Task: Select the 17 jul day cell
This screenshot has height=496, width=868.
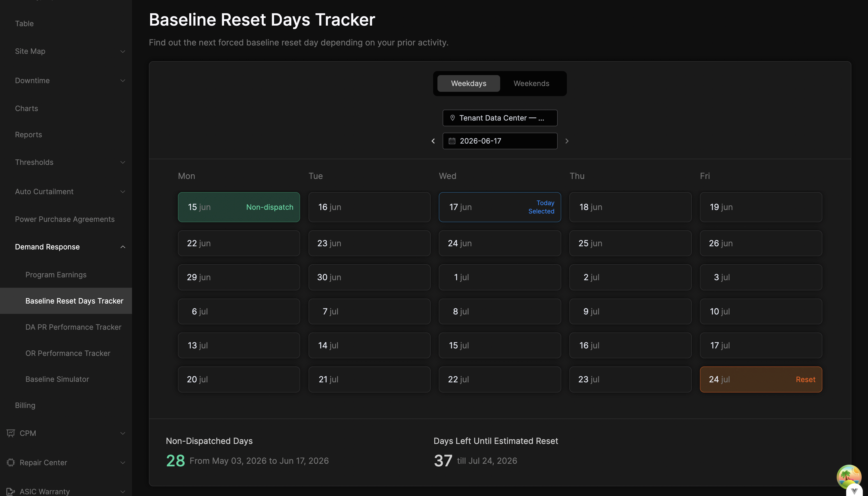Action: [x=761, y=346]
